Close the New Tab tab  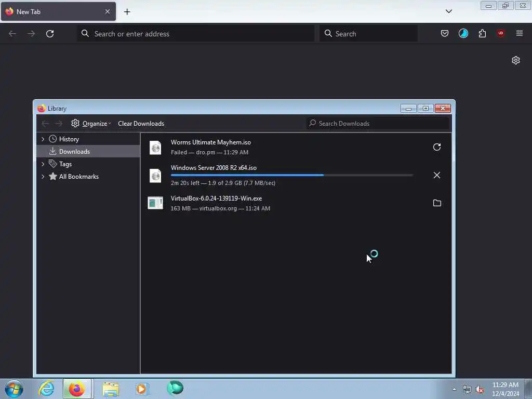108,11
